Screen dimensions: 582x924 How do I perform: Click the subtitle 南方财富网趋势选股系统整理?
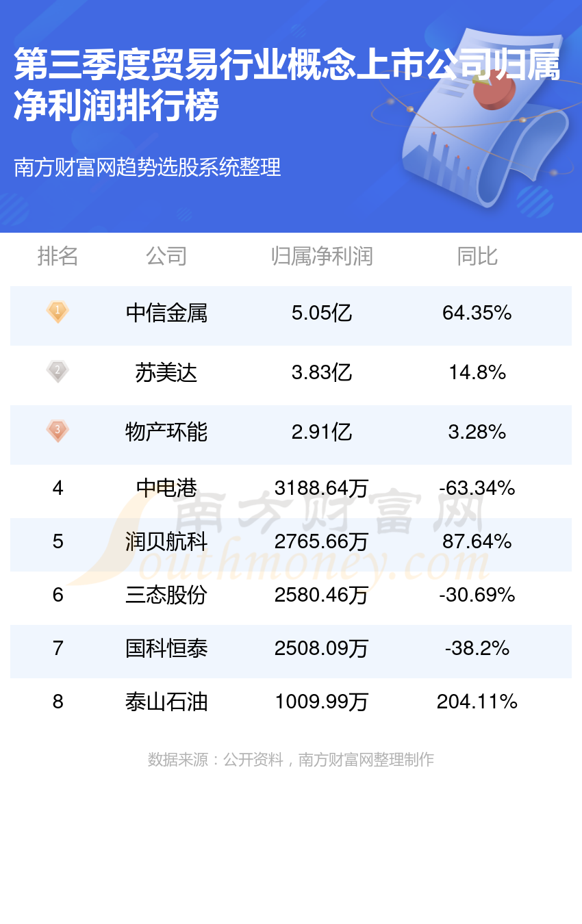[147, 167]
